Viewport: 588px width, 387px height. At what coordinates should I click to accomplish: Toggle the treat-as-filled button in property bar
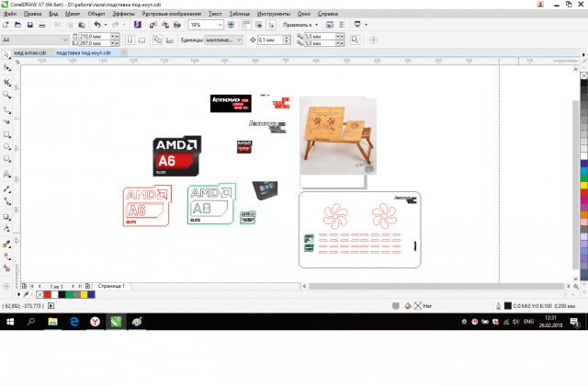tap(355, 40)
